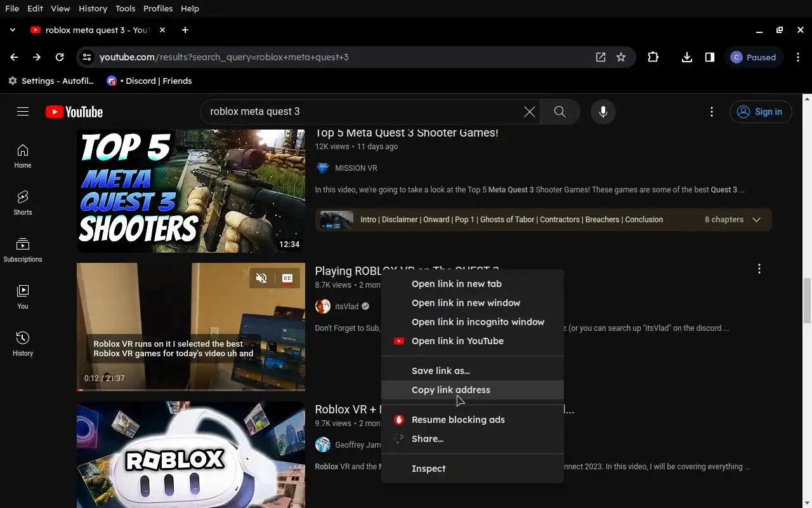The height and width of the screenshot is (508, 812).
Task: Open the Top 5 Meta Quest 3 Shooters thumbnail
Action: (x=191, y=191)
